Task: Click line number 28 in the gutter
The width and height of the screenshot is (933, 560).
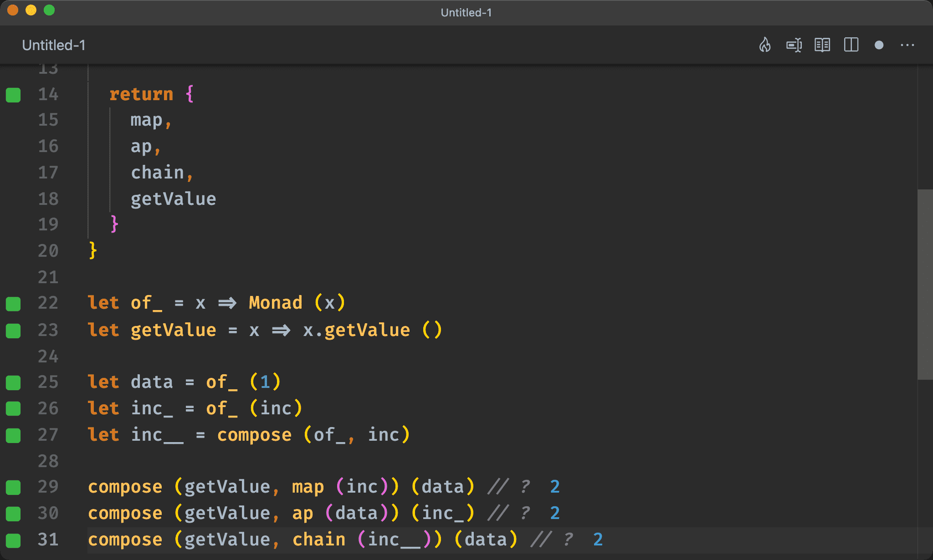Action: 48,461
